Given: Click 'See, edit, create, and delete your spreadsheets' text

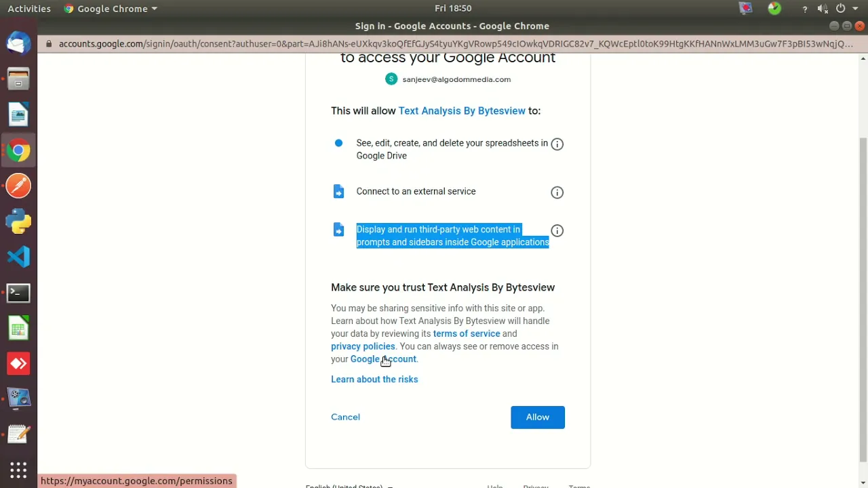Looking at the screenshot, I should 452,149.
